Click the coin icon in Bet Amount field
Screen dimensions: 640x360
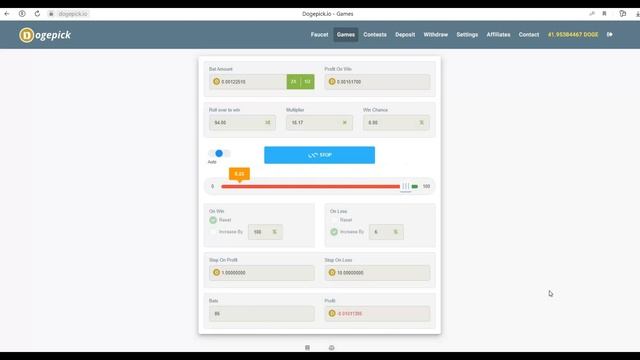pos(216,82)
